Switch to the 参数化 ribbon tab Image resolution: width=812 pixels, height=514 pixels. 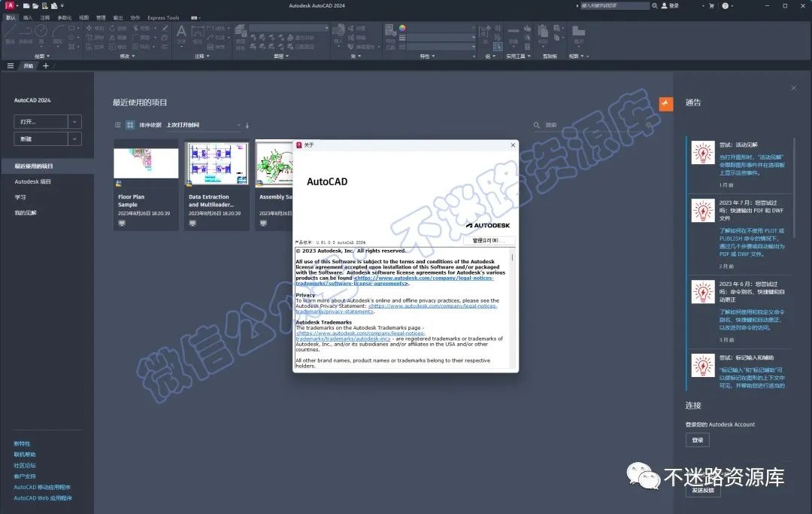click(x=64, y=17)
